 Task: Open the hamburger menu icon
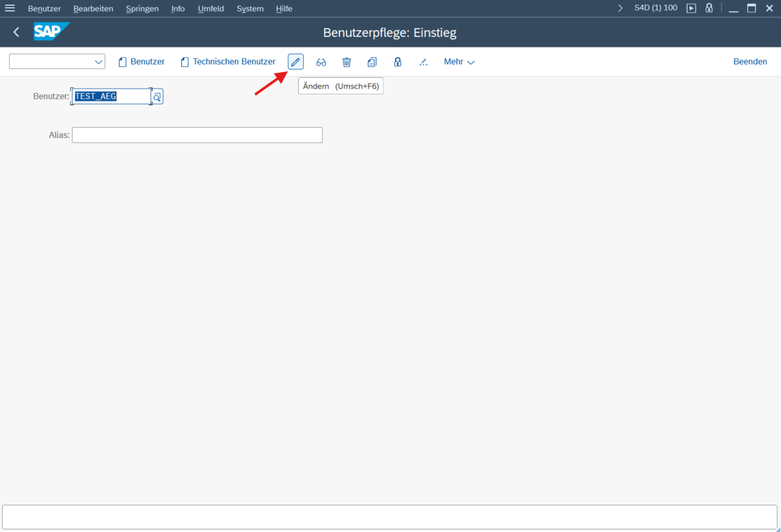[x=10, y=8]
